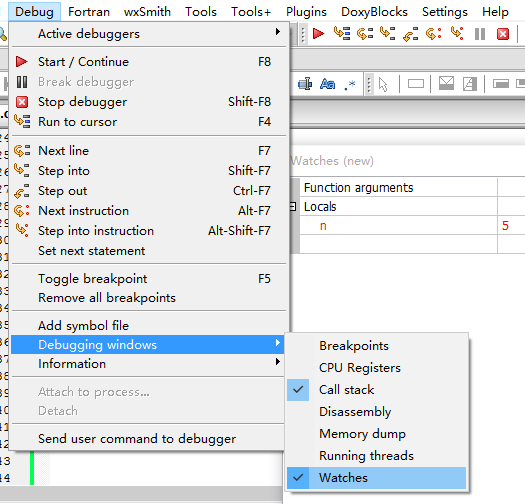Expand the Debugging windows submenu

[x=147, y=345]
